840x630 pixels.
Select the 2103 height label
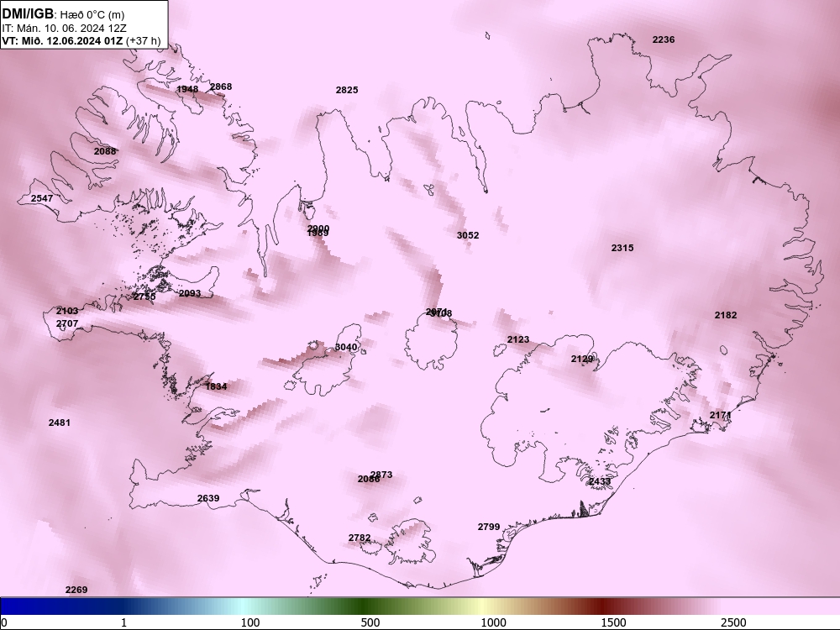pos(67,311)
